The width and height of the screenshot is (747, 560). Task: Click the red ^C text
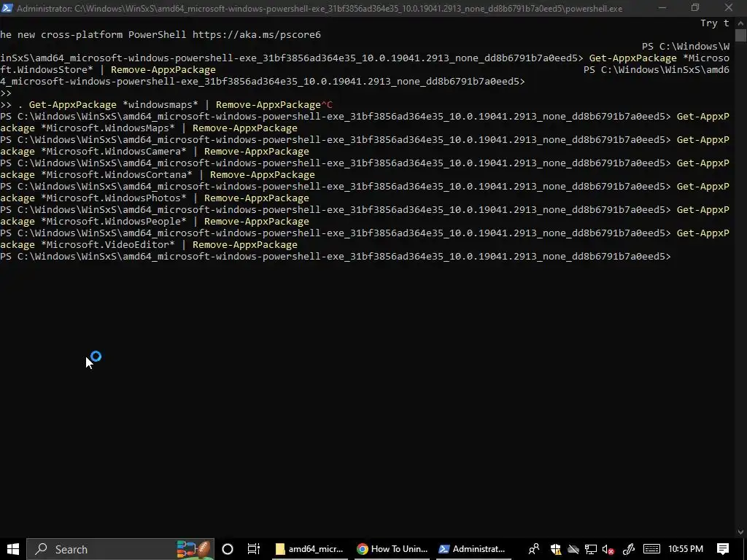point(327,105)
